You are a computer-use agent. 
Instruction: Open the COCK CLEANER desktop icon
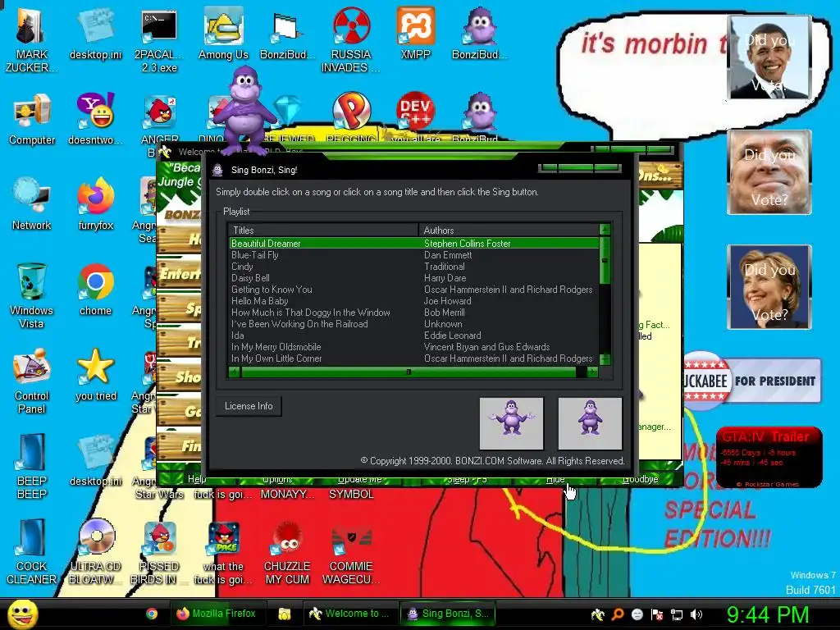coord(32,552)
